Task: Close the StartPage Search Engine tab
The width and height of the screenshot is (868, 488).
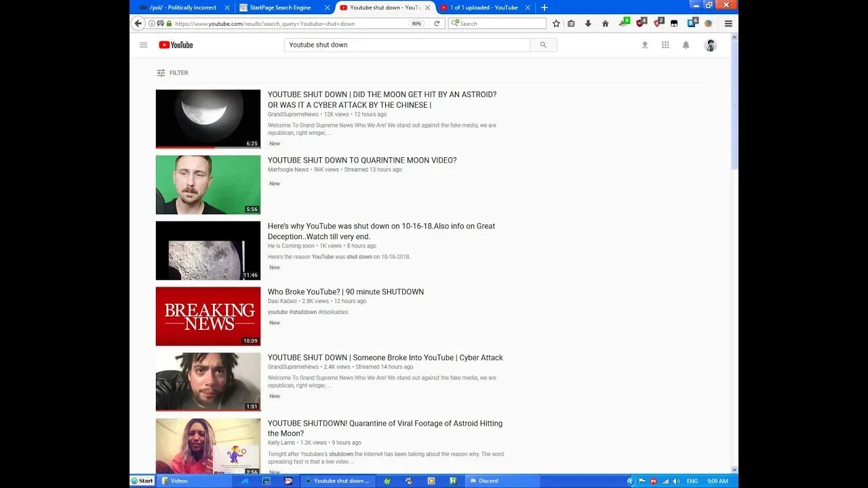Action: tap(328, 7)
